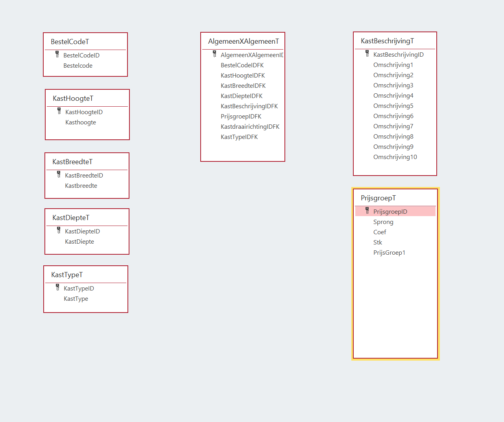The image size is (504, 422).
Task: Select the BestelCodeT table title
Action: click(x=70, y=42)
